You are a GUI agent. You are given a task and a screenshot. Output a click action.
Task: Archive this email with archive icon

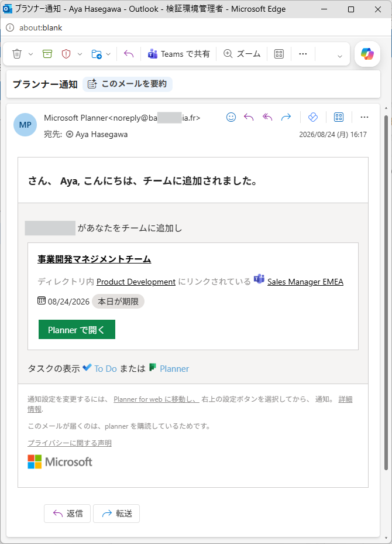pos(47,54)
